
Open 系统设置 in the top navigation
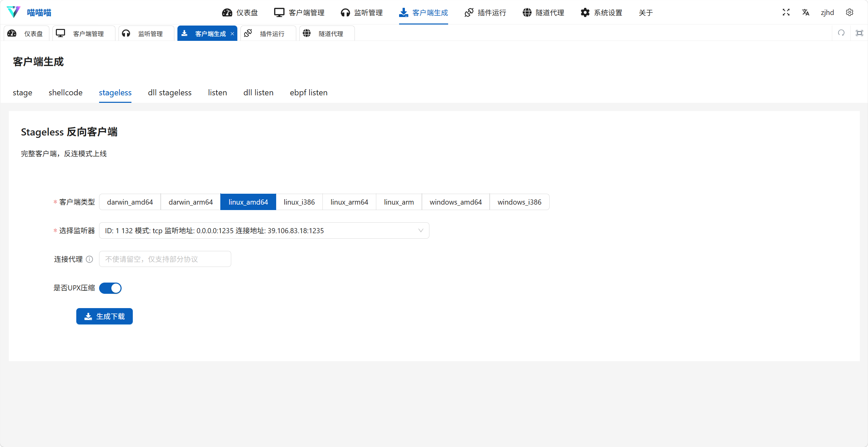601,13
